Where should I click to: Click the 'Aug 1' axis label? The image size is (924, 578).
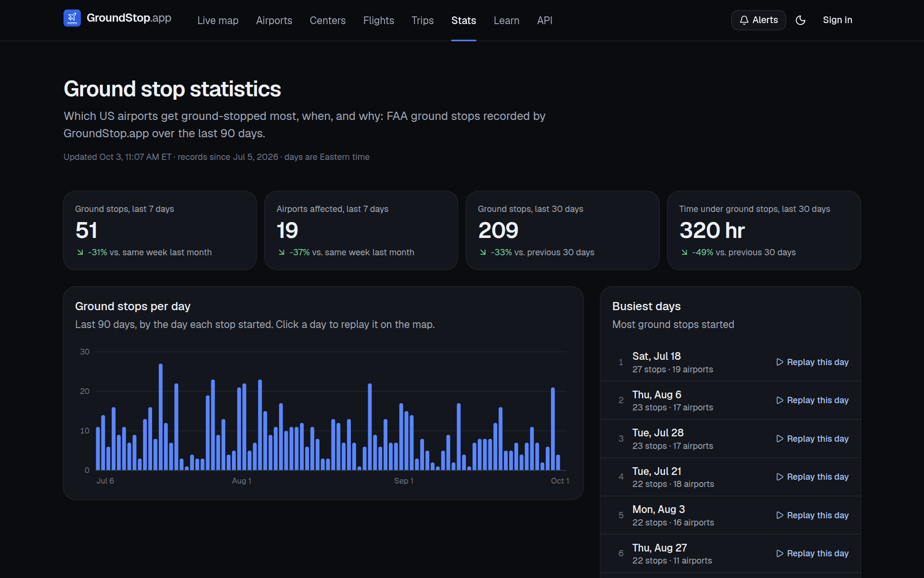pyautogui.click(x=242, y=481)
